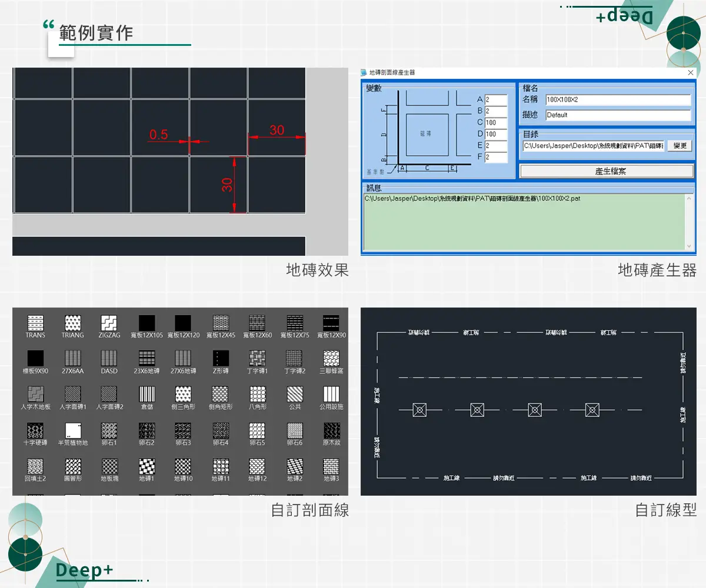Focus the 描述 field showing Default
Image resolution: width=706 pixels, height=588 pixels.
click(617, 115)
